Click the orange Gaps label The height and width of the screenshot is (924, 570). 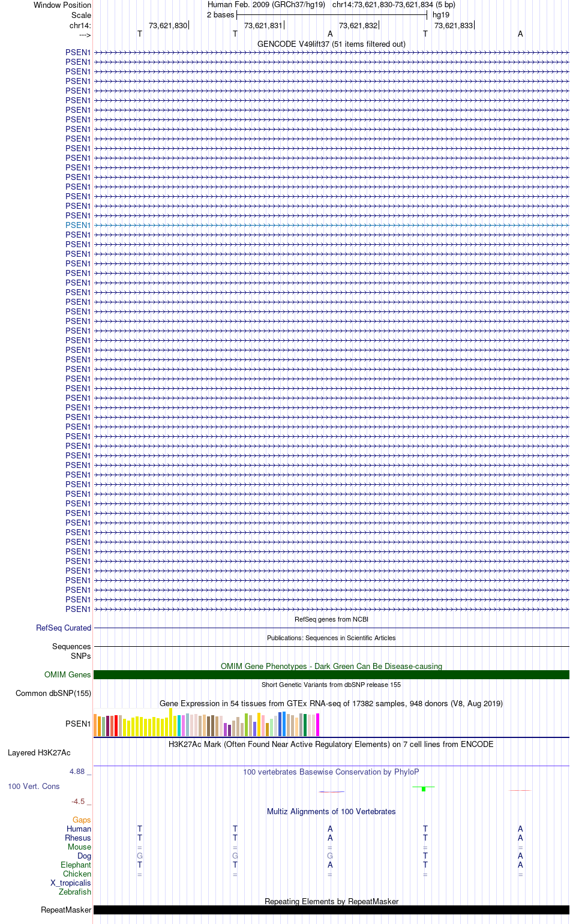click(x=82, y=820)
